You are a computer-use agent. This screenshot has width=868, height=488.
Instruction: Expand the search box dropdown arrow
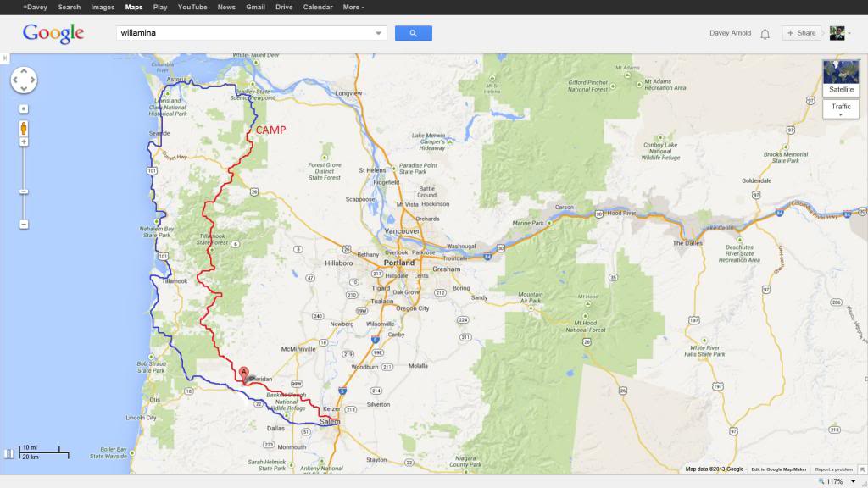tap(379, 33)
